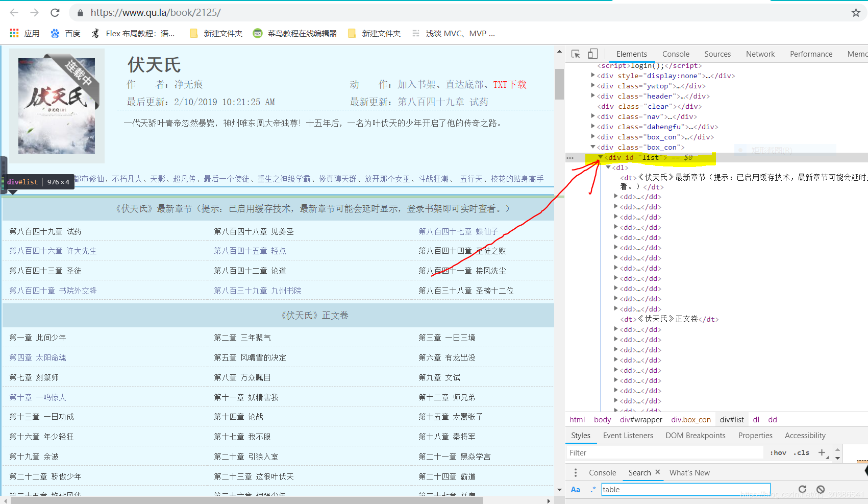
Task: Toggle the DevTools device toolbar icon
Action: click(x=592, y=54)
